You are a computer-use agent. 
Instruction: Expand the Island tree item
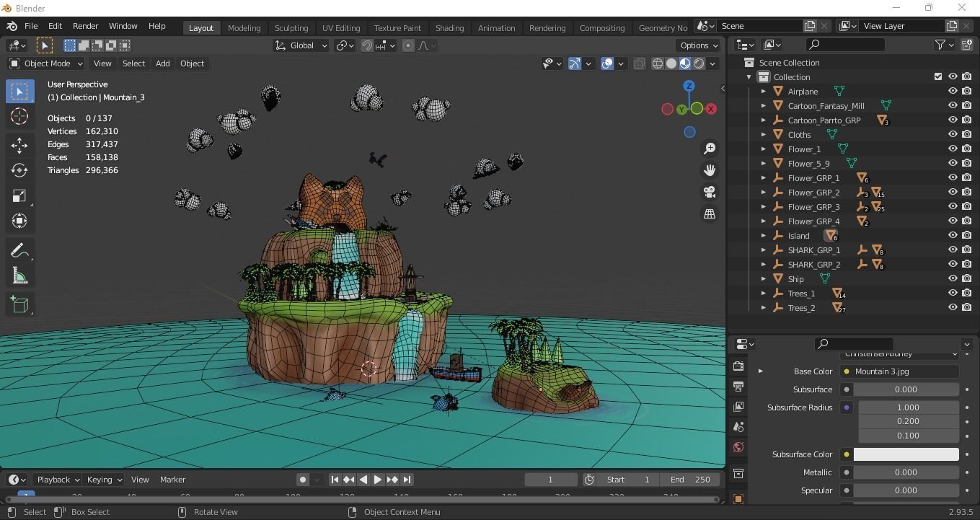point(763,236)
